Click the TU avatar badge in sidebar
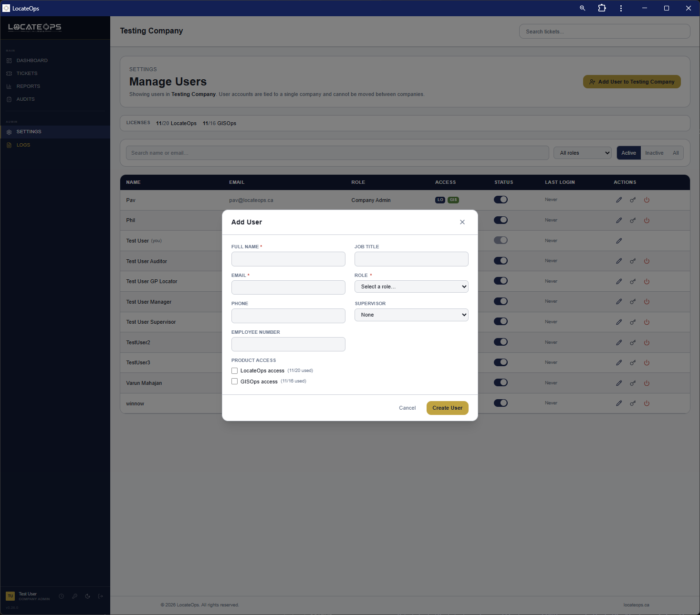Image resolution: width=700 pixels, height=615 pixels. [10, 596]
